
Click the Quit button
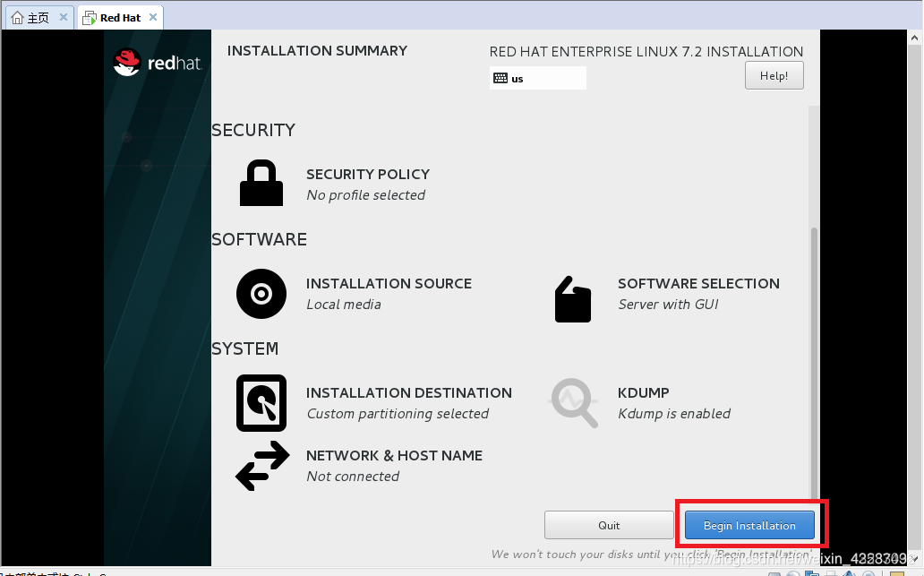[609, 525]
